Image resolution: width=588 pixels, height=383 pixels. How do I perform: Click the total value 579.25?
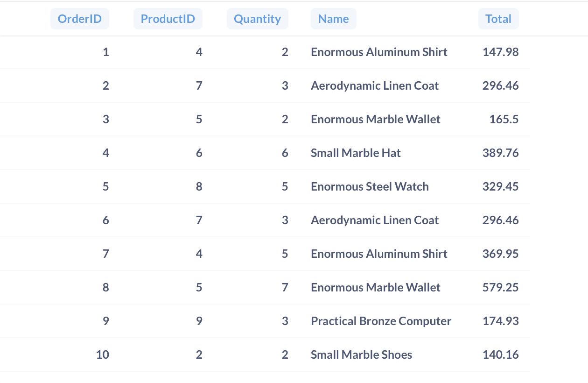[500, 288]
